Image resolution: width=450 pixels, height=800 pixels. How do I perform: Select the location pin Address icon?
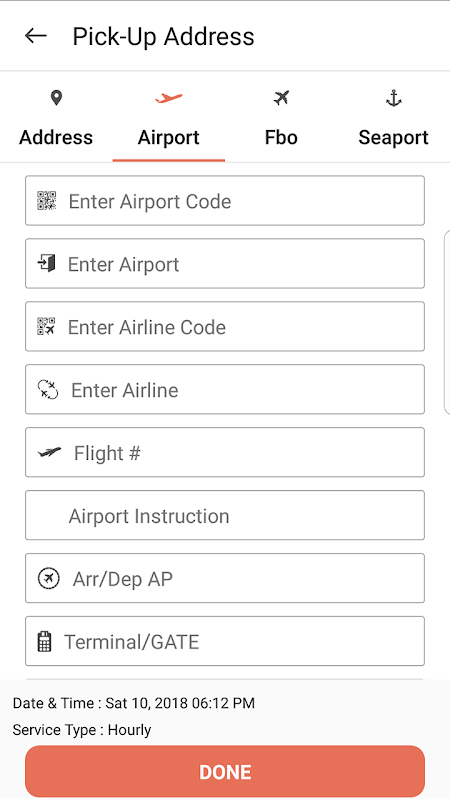click(56, 97)
